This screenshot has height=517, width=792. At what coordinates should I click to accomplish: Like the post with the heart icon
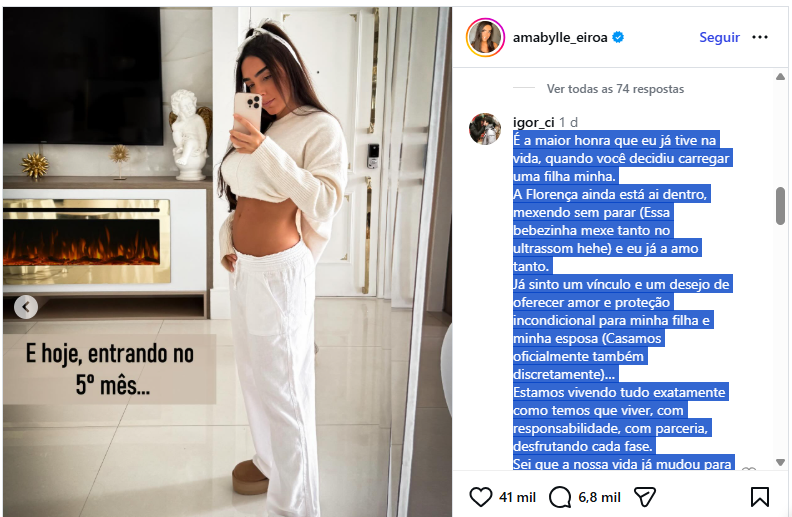coord(480,497)
